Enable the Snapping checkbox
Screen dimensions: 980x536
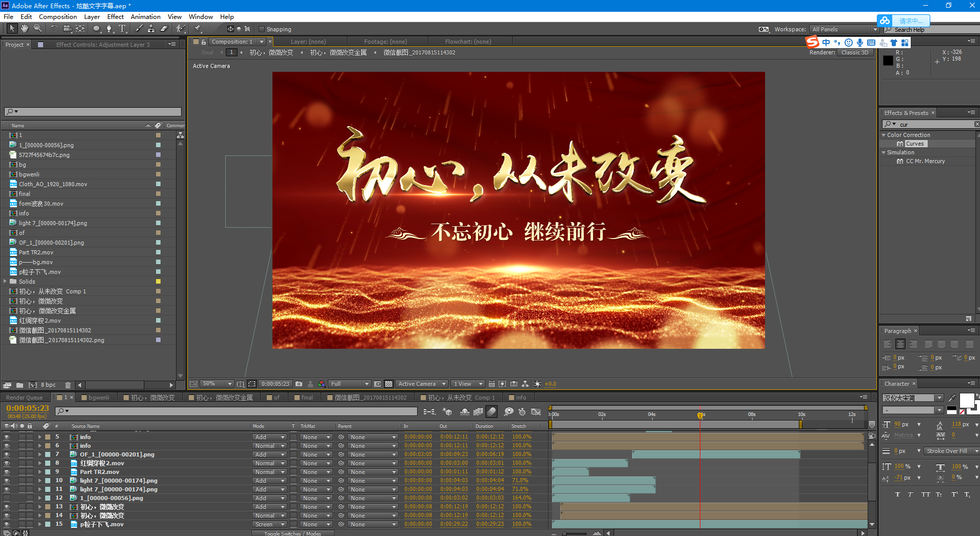[262, 29]
